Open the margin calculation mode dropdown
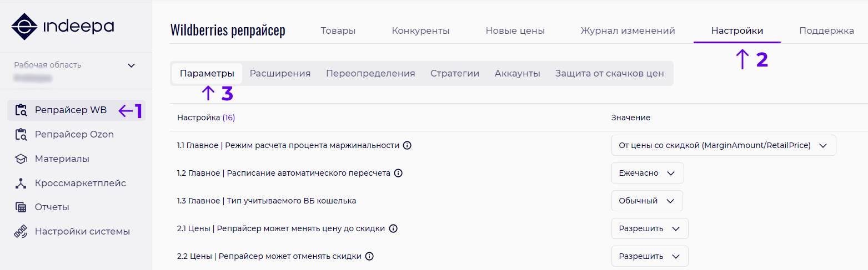Image resolution: width=868 pixels, height=270 pixels. coord(723,145)
